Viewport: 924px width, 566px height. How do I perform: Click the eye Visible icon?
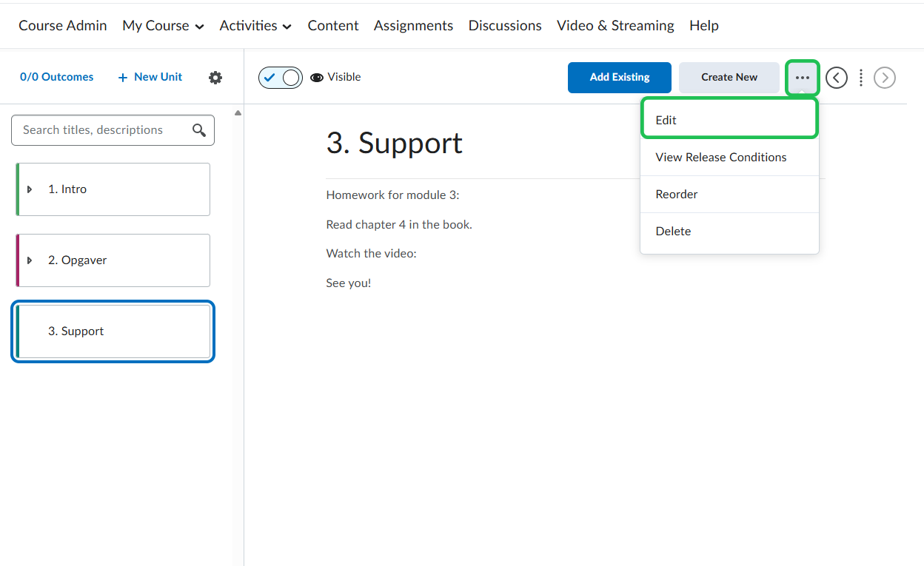coord(317,78)
